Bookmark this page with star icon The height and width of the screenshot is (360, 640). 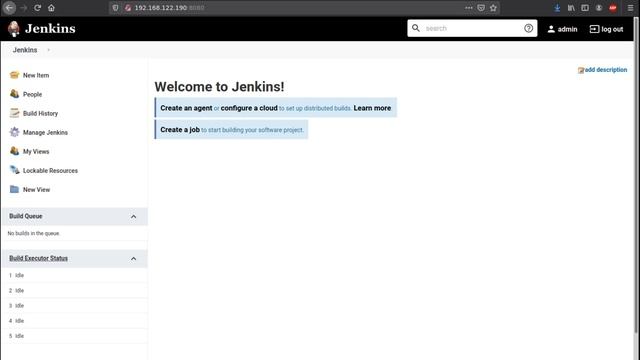[493, 8]
